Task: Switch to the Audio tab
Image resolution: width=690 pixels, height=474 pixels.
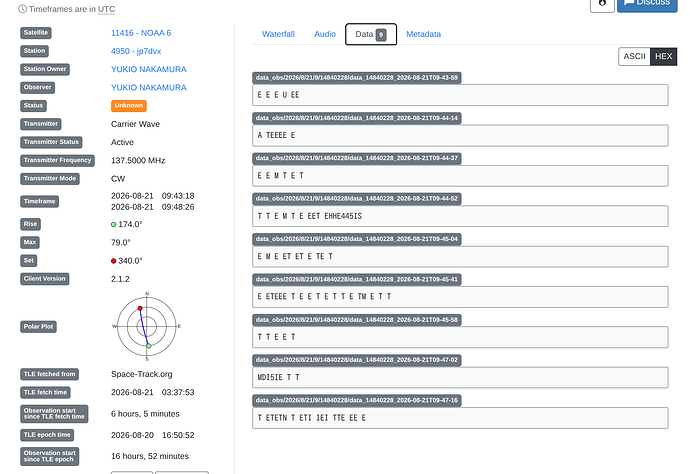Action: pos(325,34)
